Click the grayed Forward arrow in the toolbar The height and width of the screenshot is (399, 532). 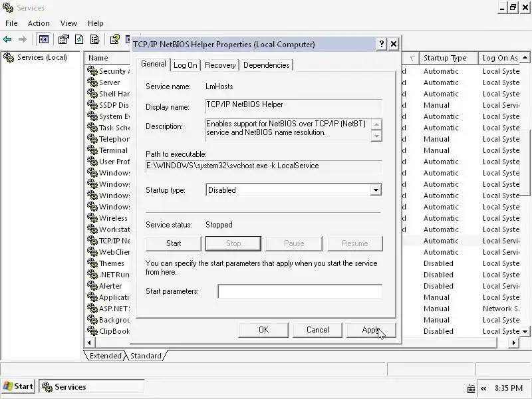tap(23, 39)
